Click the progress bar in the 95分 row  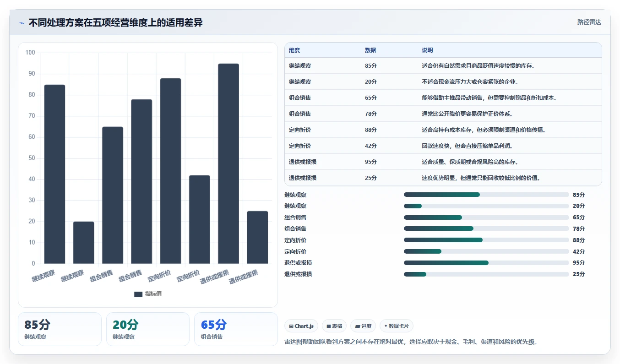486,263
